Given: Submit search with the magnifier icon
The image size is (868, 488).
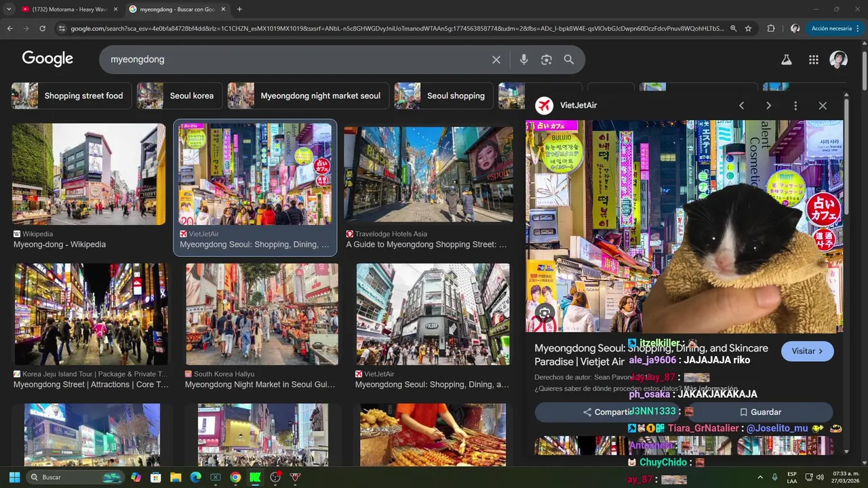Looking at the screenshot, I should pos(569,60).
